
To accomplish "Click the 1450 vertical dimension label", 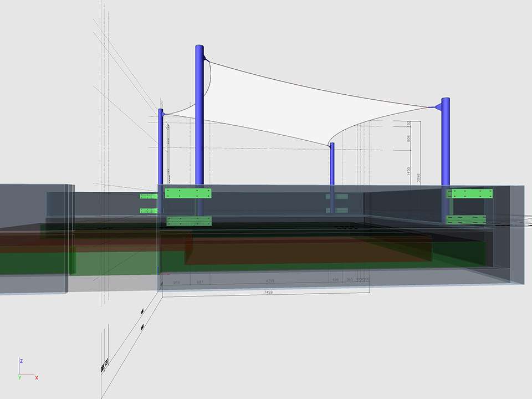I will pyautogui.click(x=408, y=171).
